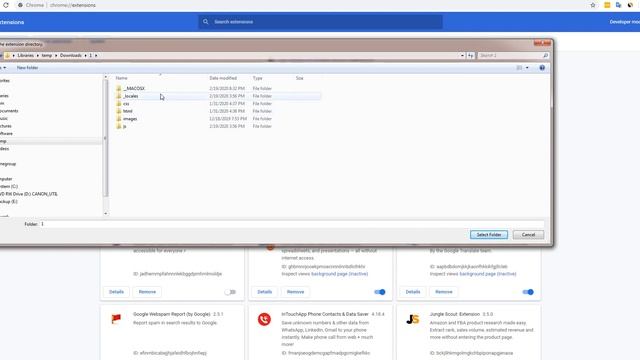Click the search magnifier in the Extensions header

206,22
